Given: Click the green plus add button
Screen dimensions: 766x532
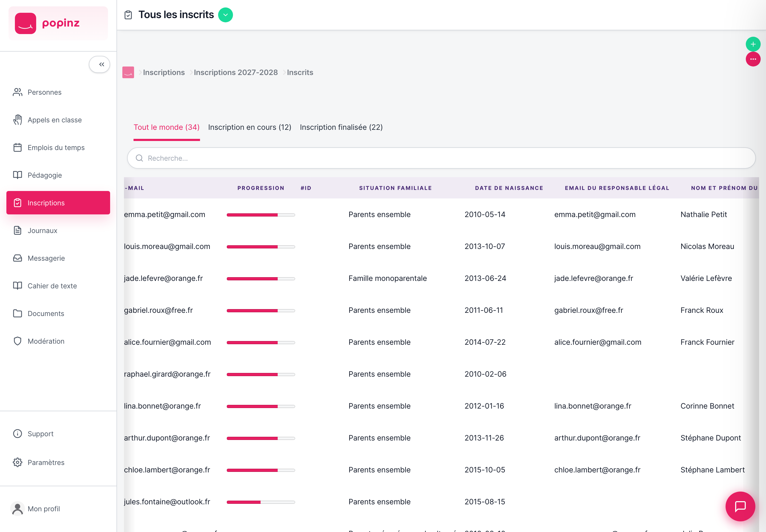Looking at the screenshot, I should coord(753,44).
